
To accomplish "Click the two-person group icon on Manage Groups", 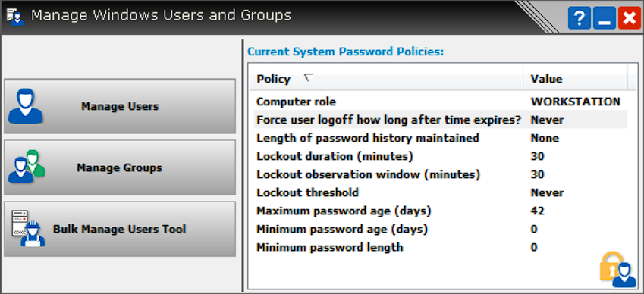I will 27,167.
